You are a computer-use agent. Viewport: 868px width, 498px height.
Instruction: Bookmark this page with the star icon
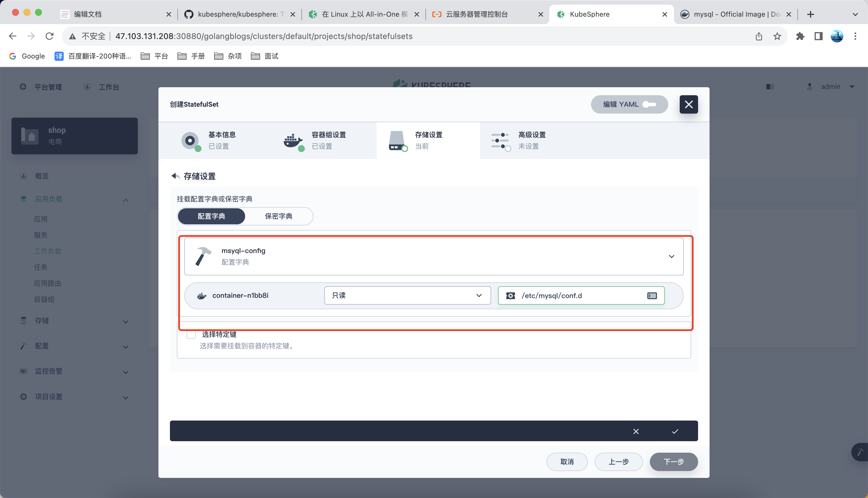(x=777, y=36)
